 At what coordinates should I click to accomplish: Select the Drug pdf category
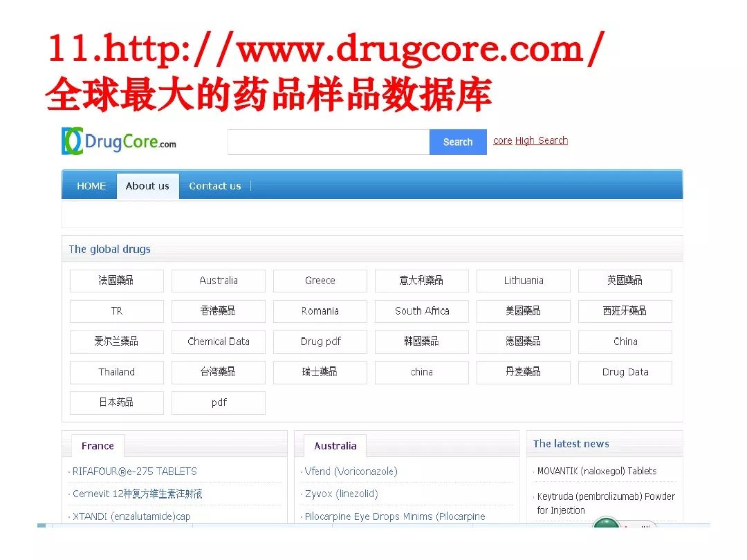coord(320,342)
